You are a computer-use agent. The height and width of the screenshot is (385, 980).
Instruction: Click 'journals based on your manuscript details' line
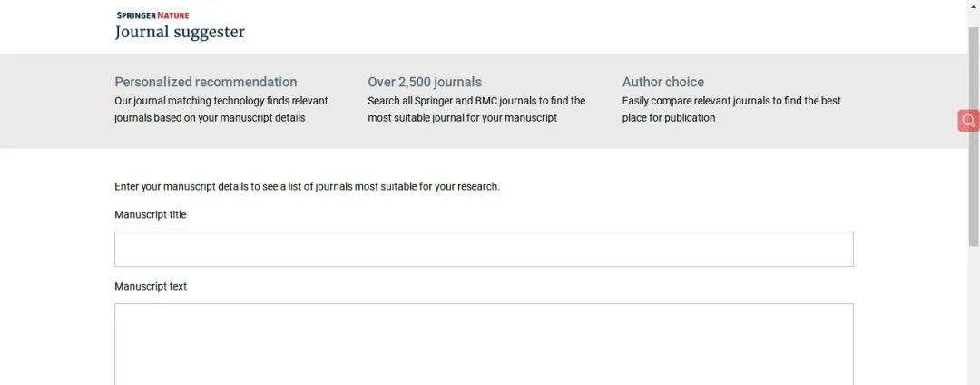click(x=210, y=117)
